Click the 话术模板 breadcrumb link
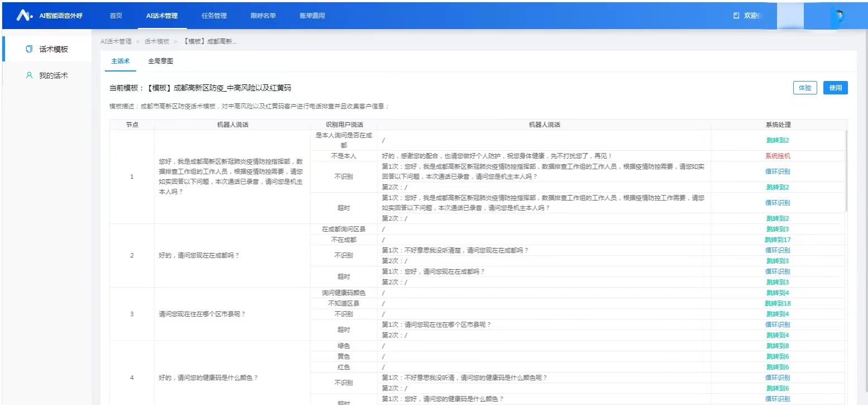The height and width of the screenshot is (405, 868). pyautogui.click(x=157, y=42)
